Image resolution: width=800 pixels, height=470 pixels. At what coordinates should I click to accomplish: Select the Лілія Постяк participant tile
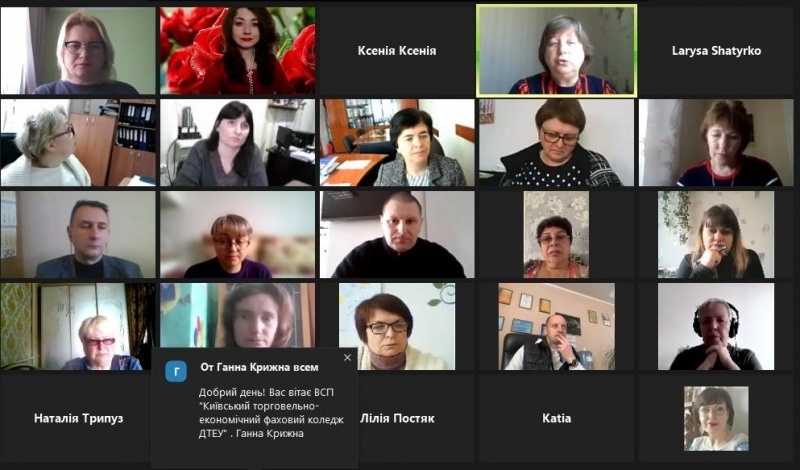pyautogui.click(x=397, y=418)
